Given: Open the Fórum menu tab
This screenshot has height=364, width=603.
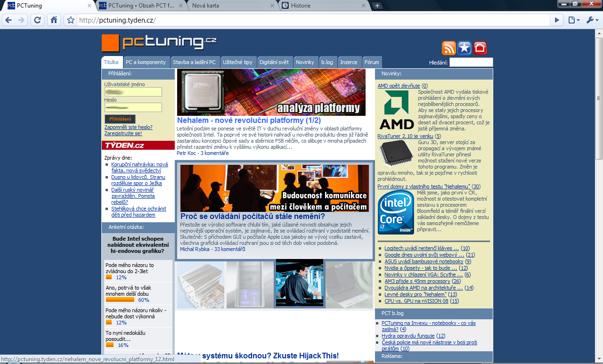Looking at the screenshot, I should [372, 62].
